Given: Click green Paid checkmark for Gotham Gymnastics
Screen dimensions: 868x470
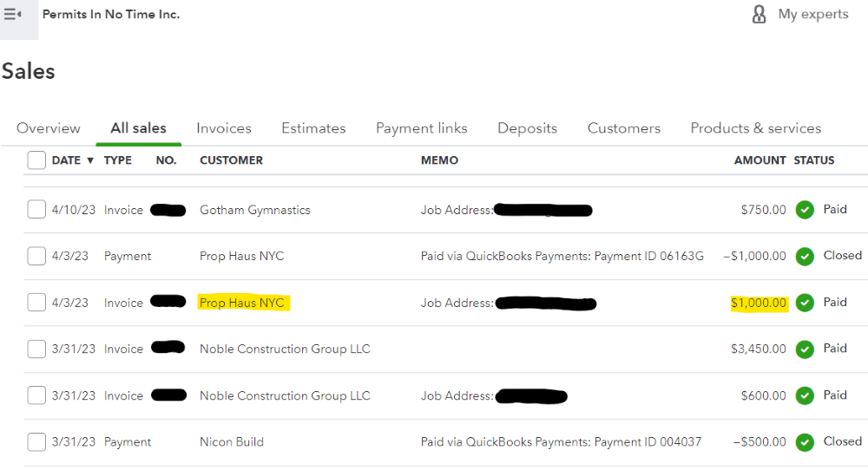Looking at the screenshot, I should tap(805, 210).
